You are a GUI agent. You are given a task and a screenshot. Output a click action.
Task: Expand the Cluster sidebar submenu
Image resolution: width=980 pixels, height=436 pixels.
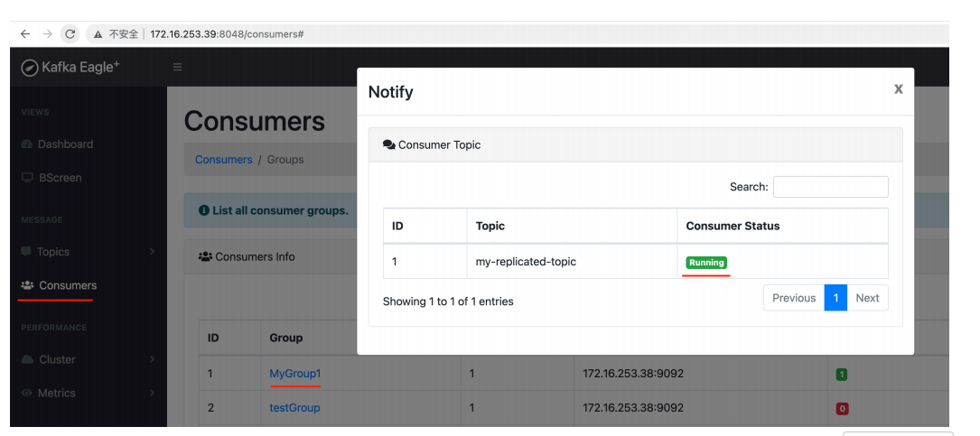(x=152, y=359)
